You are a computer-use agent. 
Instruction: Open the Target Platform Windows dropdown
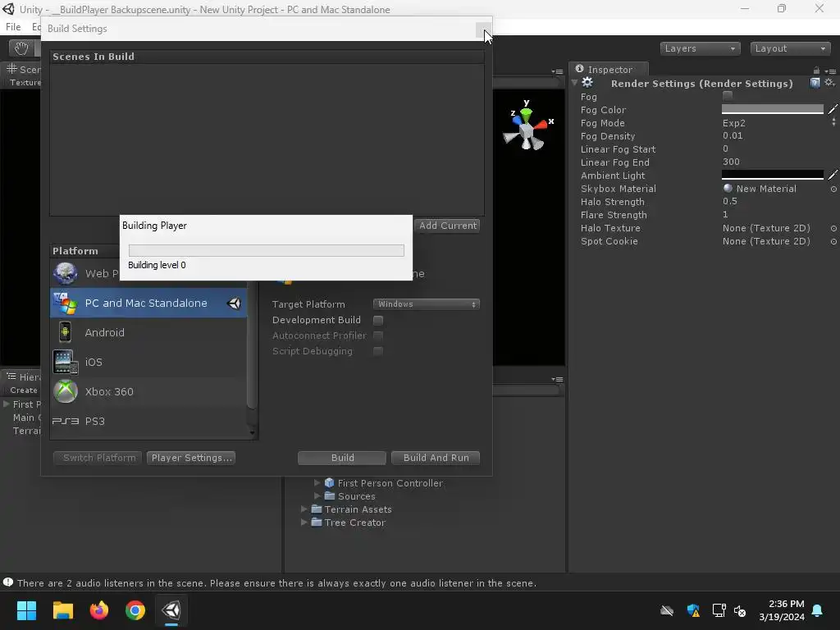[x=426, y=304]
